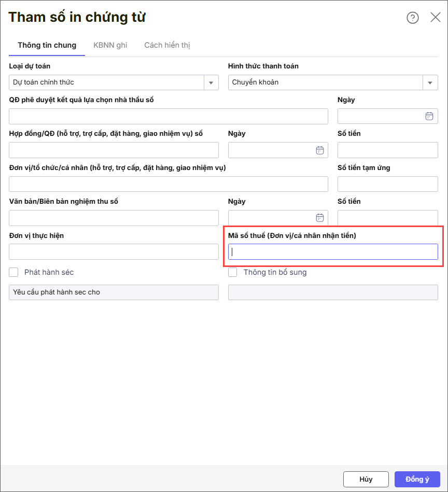
Task: Enable the Phát hành séc checkbox
Action: [13, 272]
